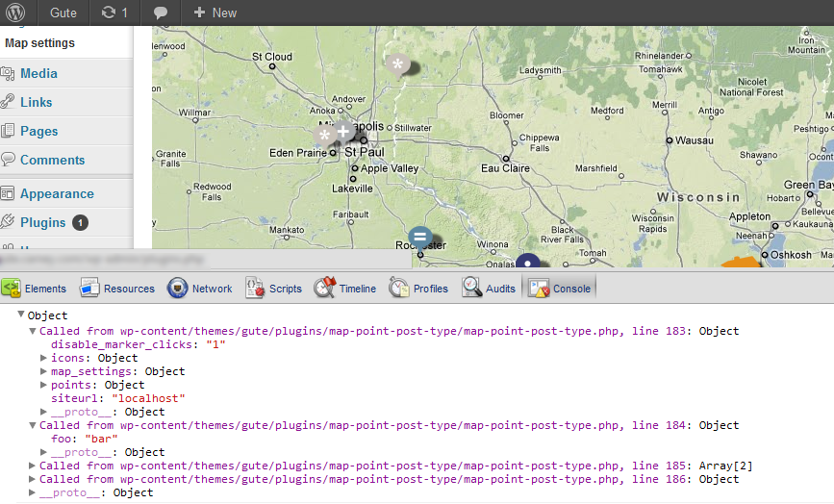Click the Eau Claire label on map
The width and height of the screenshot is (834, 504).
tap(505, 168)
